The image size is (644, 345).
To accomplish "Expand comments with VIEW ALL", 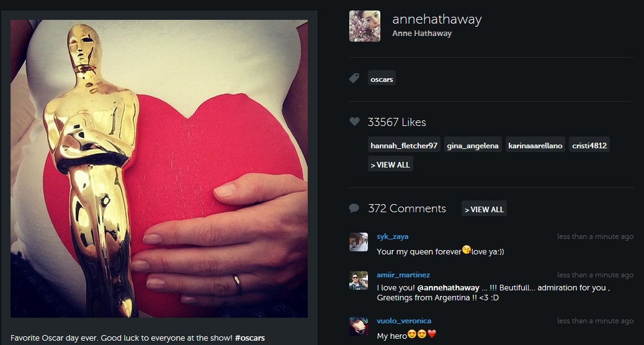I will pyautogui.click(x=484, y=209).
